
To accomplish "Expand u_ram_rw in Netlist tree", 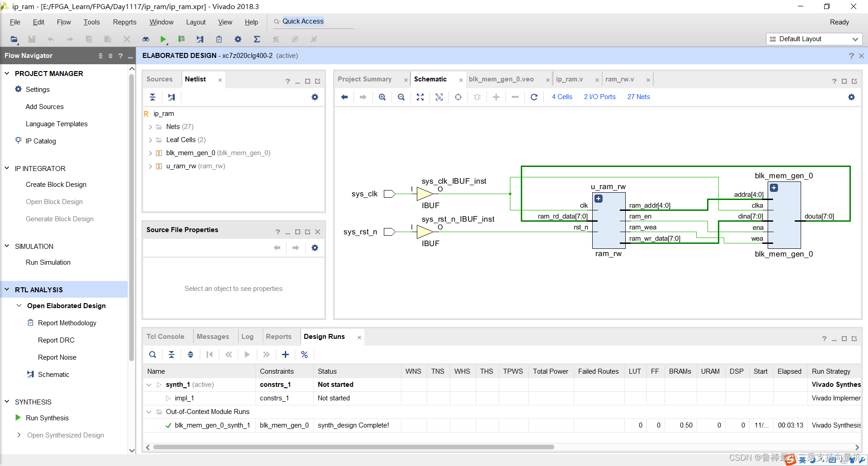I will (151, 166).
